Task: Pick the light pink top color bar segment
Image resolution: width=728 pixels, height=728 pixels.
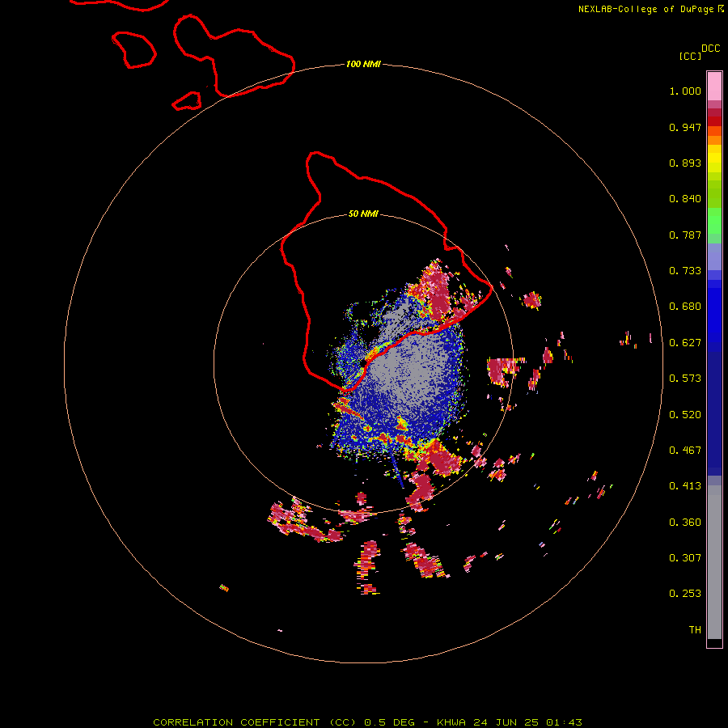Action: tap(714, 87)
